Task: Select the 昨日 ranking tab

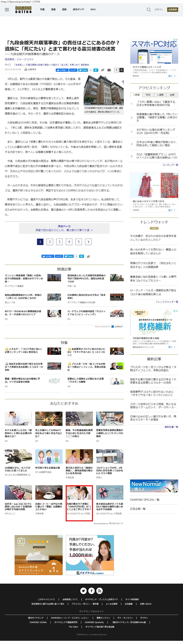Action: pyautogui.click(x=148, y=95)
